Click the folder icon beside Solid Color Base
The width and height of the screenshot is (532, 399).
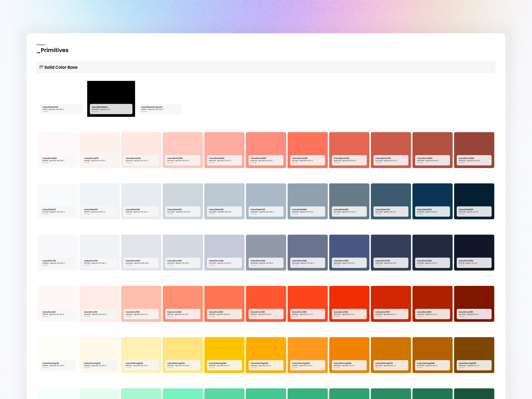coord(41,67)
